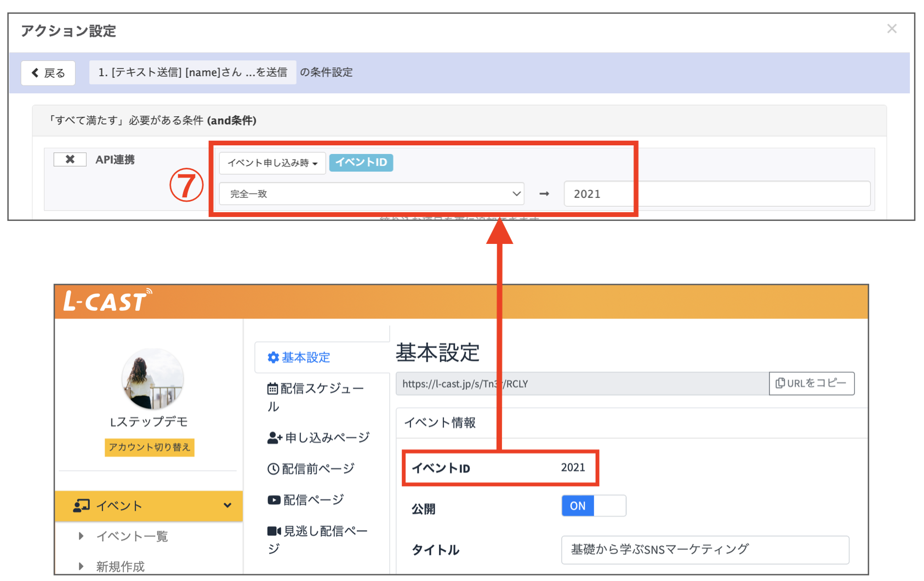924x581 pixels.
Task: Open the イベント申し込み時 dropdown
Action: pyautogui.click(x=272, y=163)
